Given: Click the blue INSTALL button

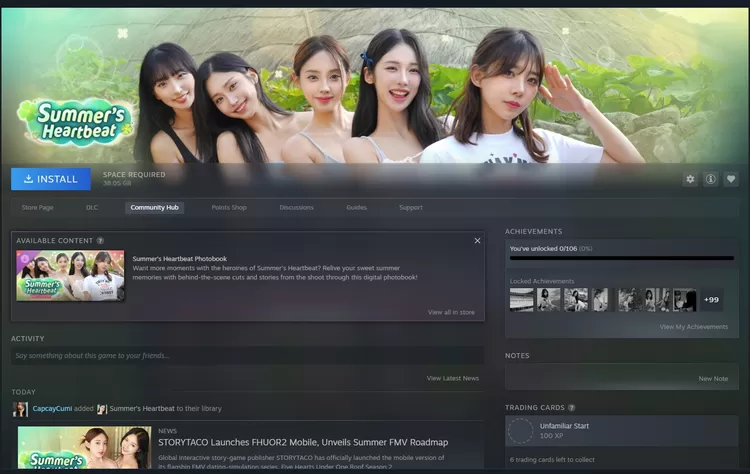Looking at the screenshot, I should 51,179.
